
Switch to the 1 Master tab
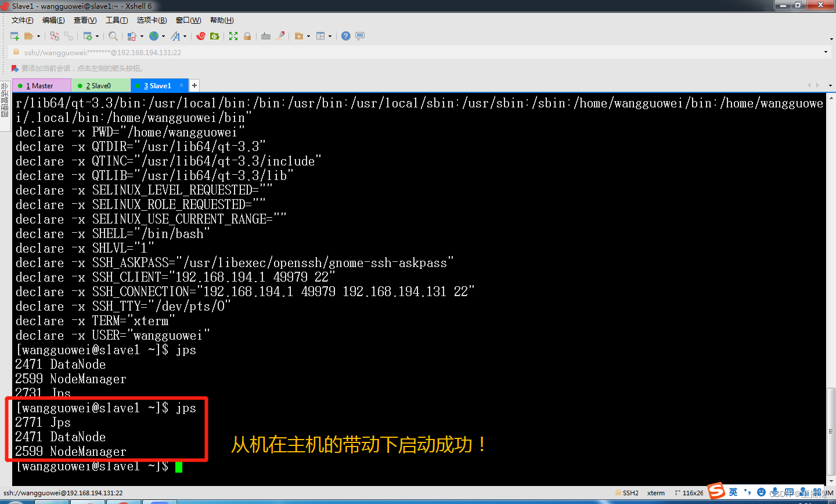(42, 85)
